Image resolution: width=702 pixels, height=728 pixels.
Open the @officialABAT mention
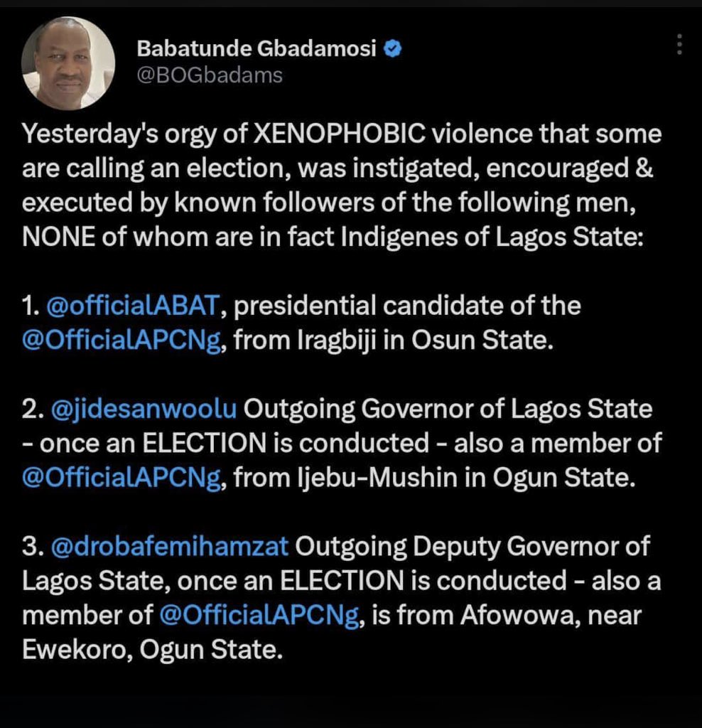133,306
